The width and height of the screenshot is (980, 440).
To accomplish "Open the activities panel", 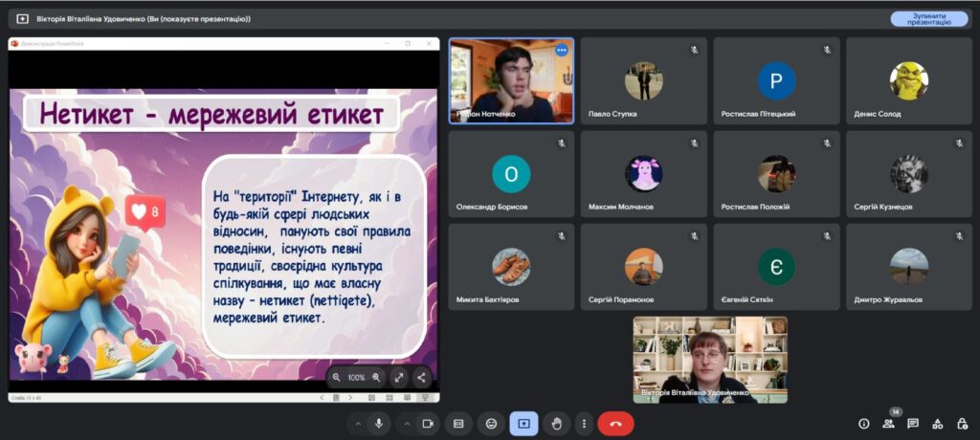I will (937, 423).
